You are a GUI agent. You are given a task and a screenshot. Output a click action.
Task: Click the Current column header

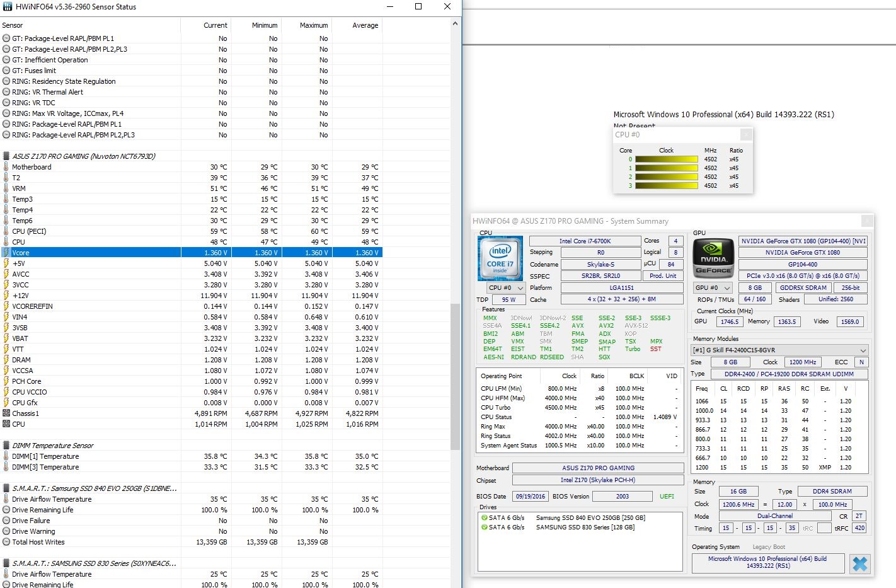pos(206,25)
